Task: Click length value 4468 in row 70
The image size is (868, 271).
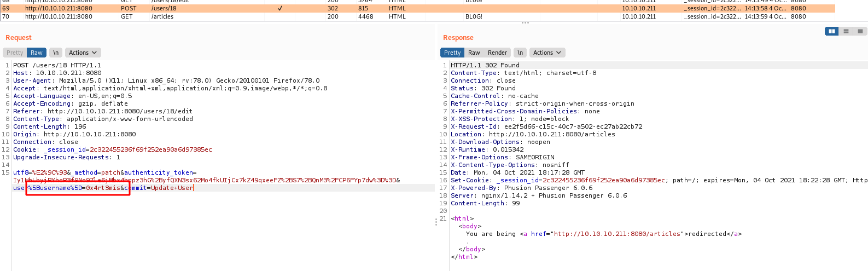Action: [x=365, y=16]
